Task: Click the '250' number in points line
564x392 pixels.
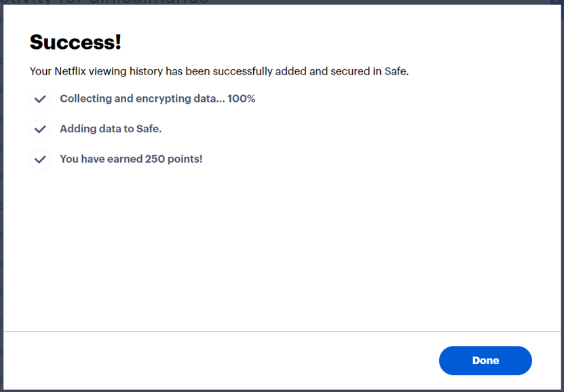Action: coord(155,159)
